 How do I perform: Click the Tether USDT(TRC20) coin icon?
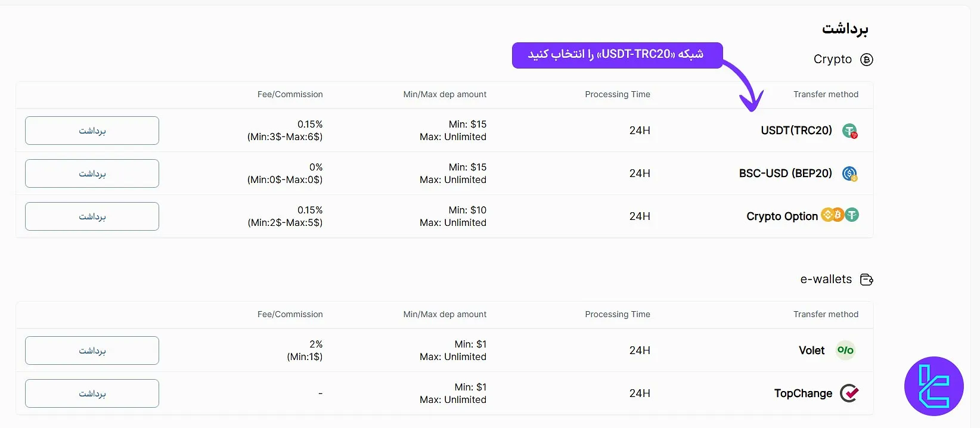[849, 131]
